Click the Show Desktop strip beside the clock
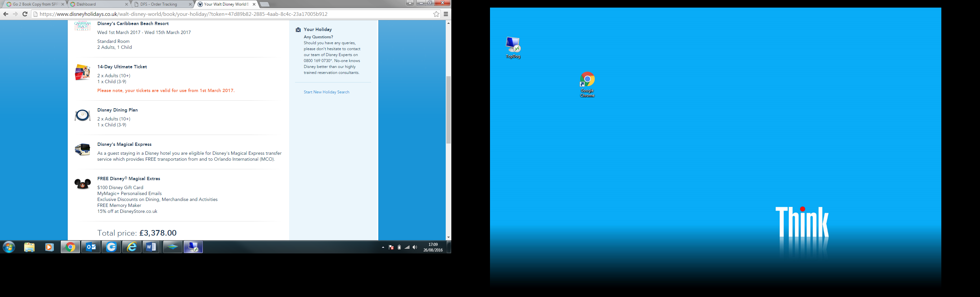 click(449, 247)
